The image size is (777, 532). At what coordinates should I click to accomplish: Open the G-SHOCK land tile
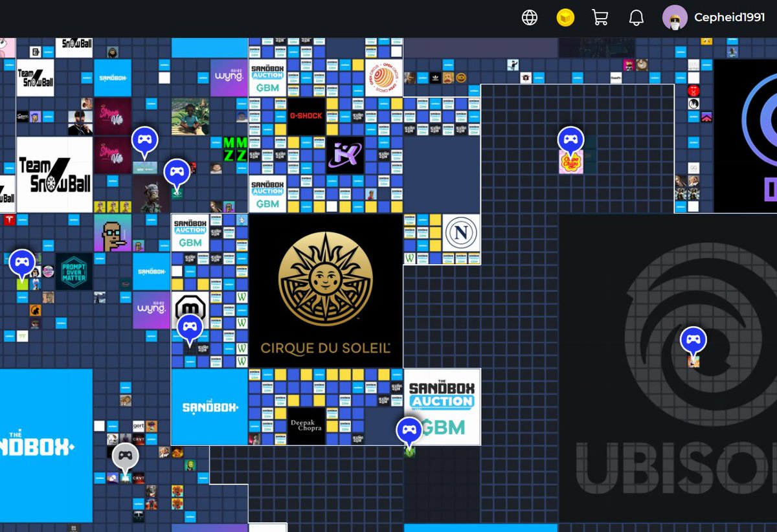point(306,116)
